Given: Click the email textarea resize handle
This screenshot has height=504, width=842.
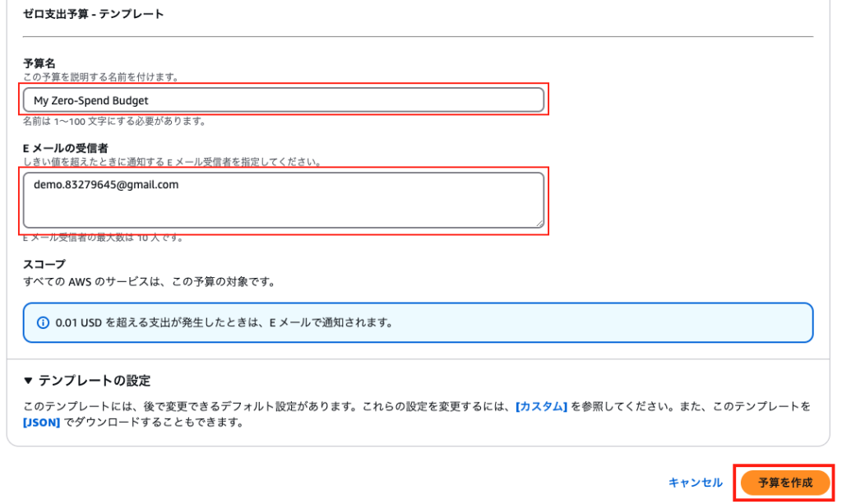Looking at the screenshot, I should click(539, 224).
